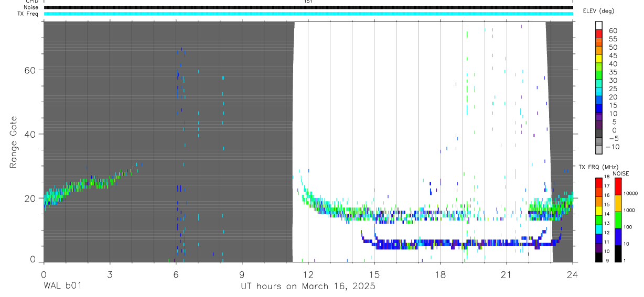Click the blue ground scatter band near gate 5

point(461,244)
